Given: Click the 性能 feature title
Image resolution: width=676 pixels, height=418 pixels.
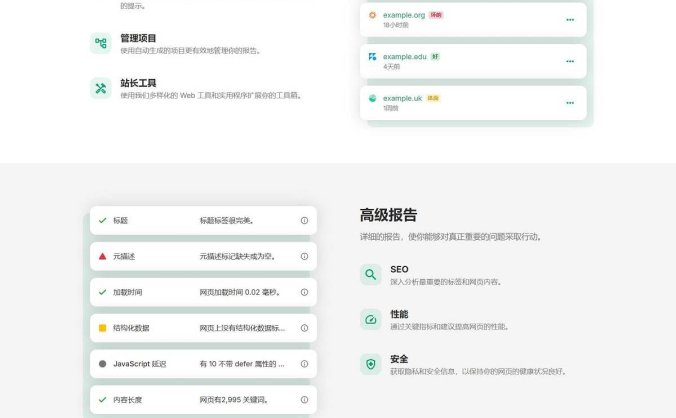Looking at the screenshot, I should pos(399,314).
